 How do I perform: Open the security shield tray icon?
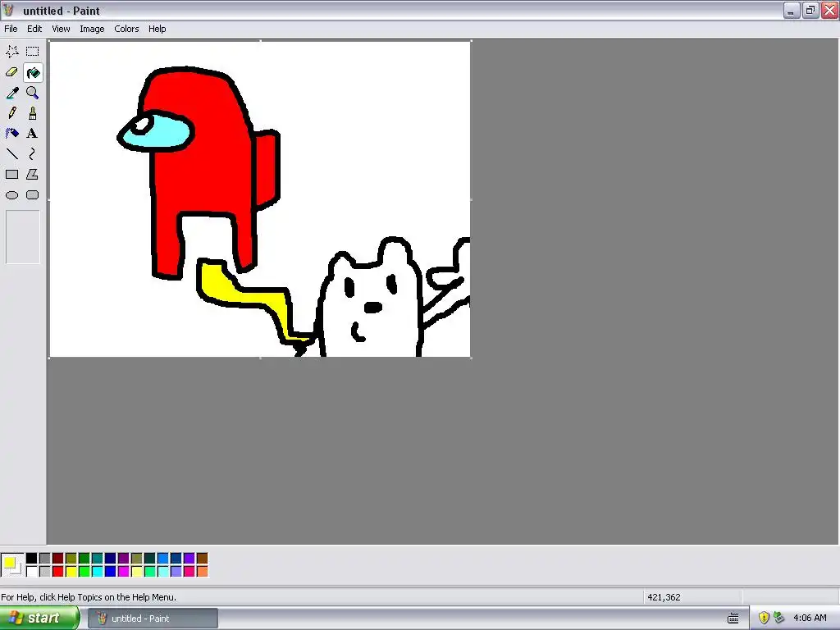point(764,619)
